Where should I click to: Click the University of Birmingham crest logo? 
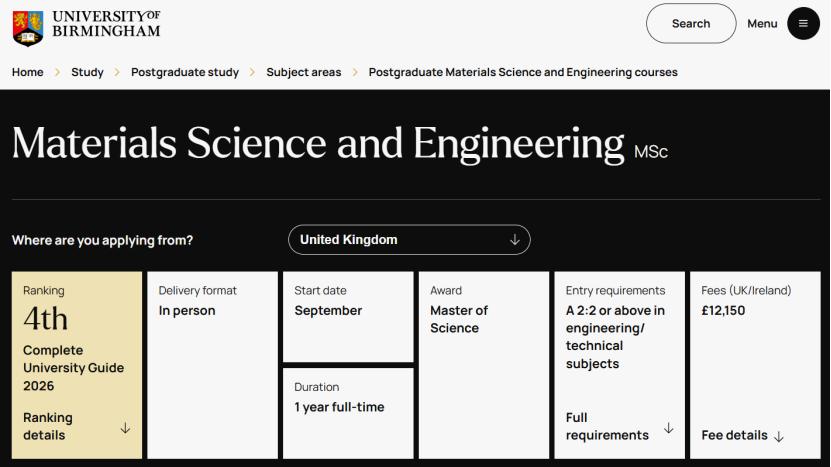[x=28, y=27]
